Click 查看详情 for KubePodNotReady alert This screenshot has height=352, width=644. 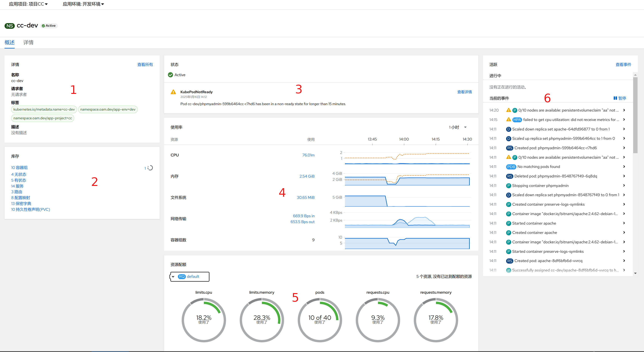464,92
